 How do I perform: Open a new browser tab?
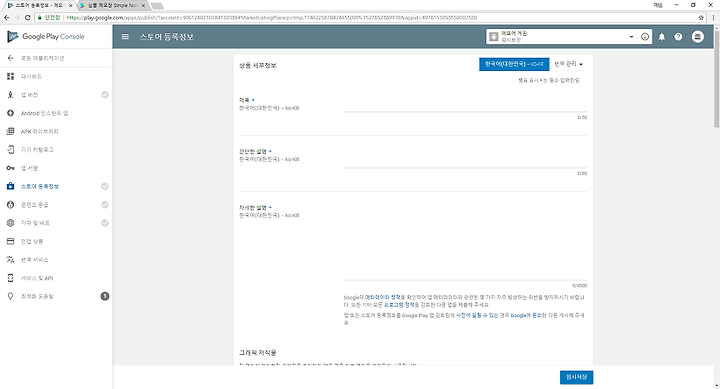(157, 6)
